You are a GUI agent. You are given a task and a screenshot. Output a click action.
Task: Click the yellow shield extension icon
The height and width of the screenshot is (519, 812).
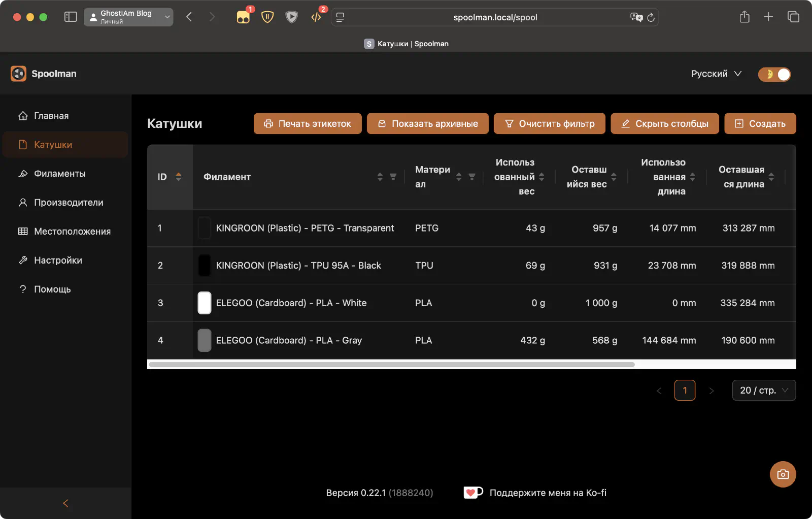(x=267, y=17)
